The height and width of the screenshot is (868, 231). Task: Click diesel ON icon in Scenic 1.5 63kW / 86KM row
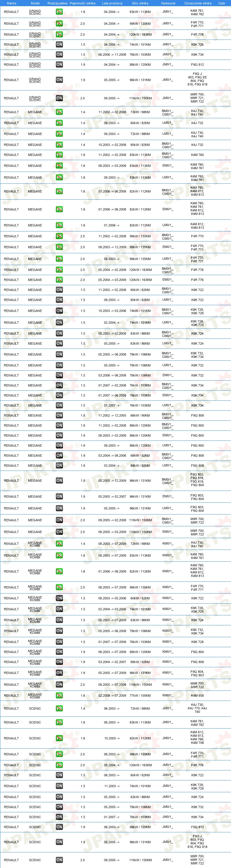coord(59,797)
